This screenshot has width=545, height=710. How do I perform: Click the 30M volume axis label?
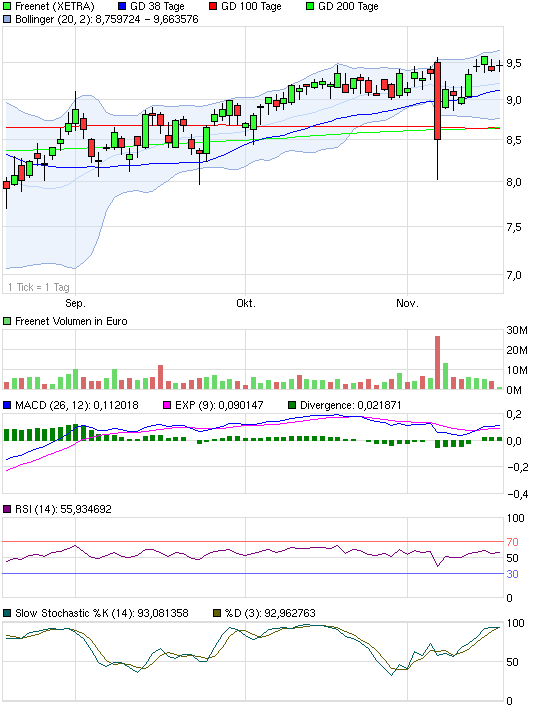pyautogui.click(x=517, y=331)
